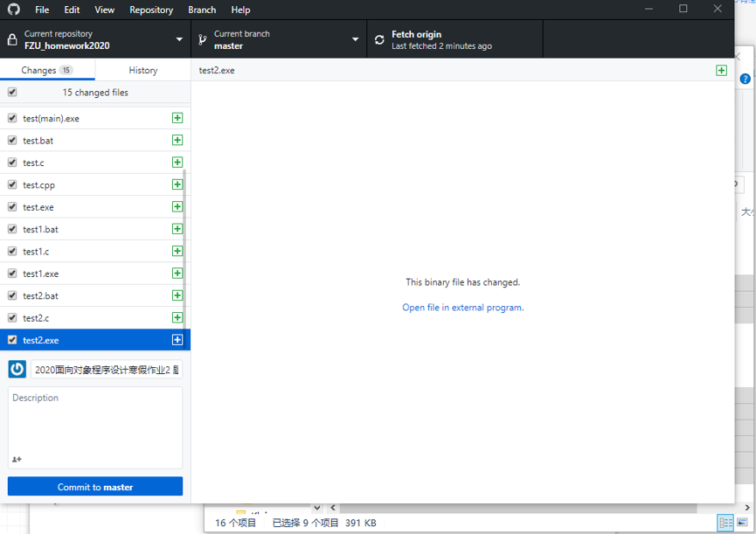Uncheck the test1.c checkbox
Viewport: 756px width, 534px height.
pos(12,251)
